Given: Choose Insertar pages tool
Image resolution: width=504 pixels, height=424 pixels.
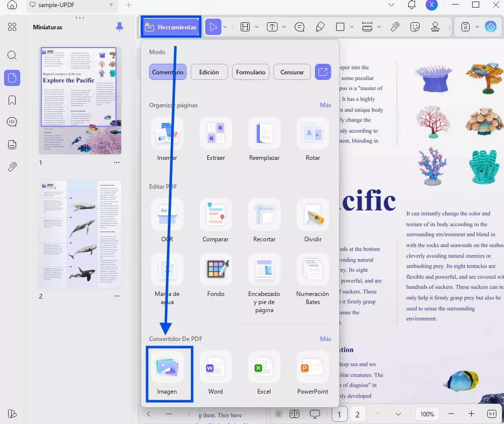Looking at the screenshot, I should pyautogui.click(x=167, y=139).
